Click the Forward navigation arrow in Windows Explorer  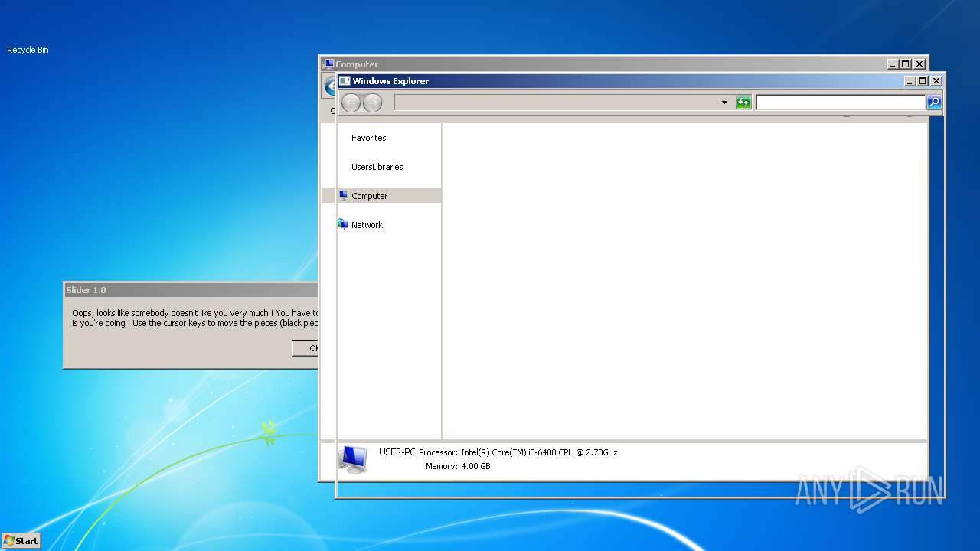[x=372, y=103]
